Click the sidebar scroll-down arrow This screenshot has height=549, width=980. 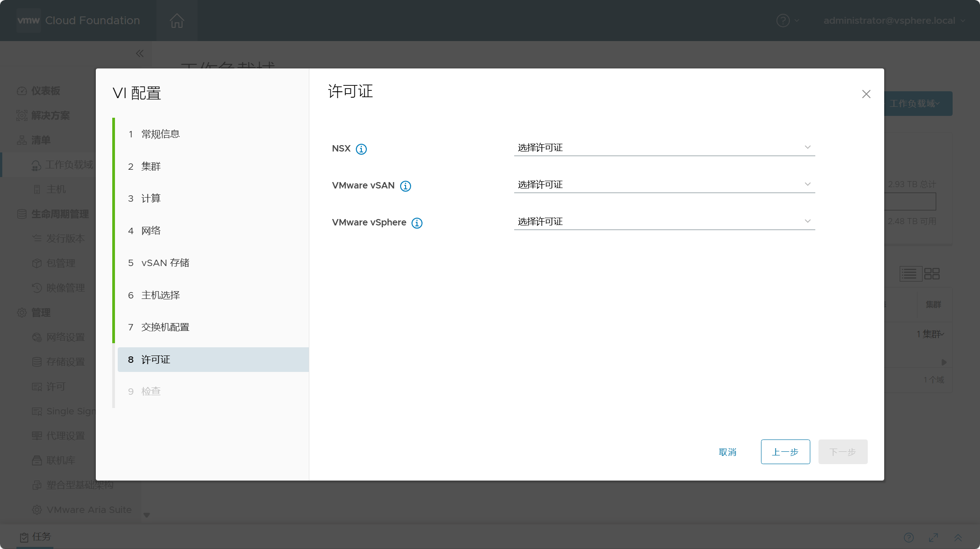[x=147, y=515]
